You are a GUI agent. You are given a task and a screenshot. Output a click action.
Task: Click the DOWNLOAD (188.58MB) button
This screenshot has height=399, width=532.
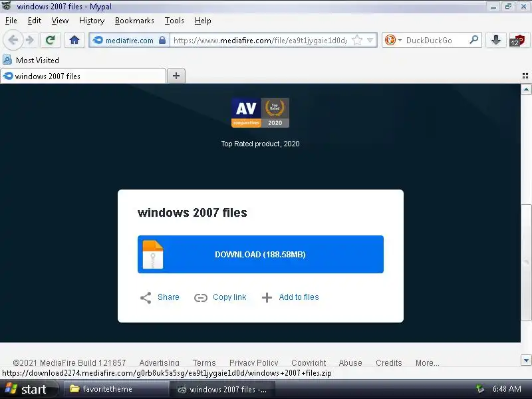click(x=261, y=254)
